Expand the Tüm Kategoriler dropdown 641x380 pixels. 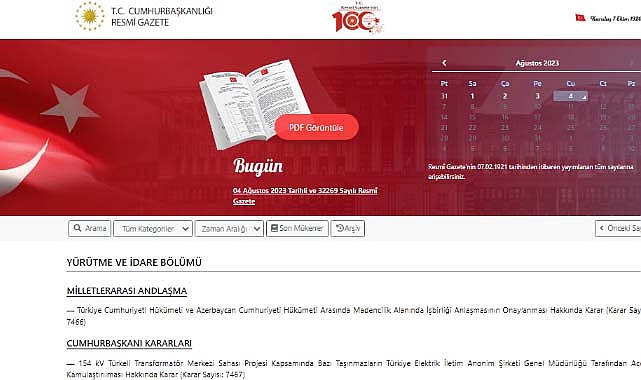pyautogui.click(x=153, y=228)
